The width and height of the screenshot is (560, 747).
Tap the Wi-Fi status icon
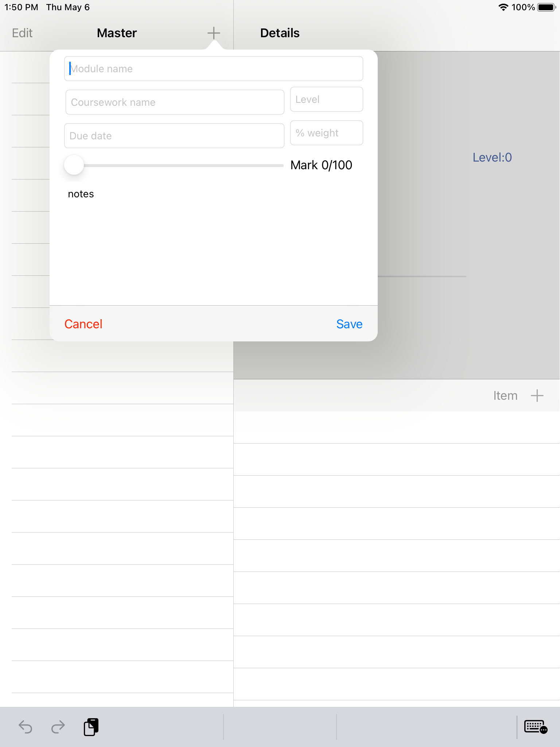[x=504, y=7]
